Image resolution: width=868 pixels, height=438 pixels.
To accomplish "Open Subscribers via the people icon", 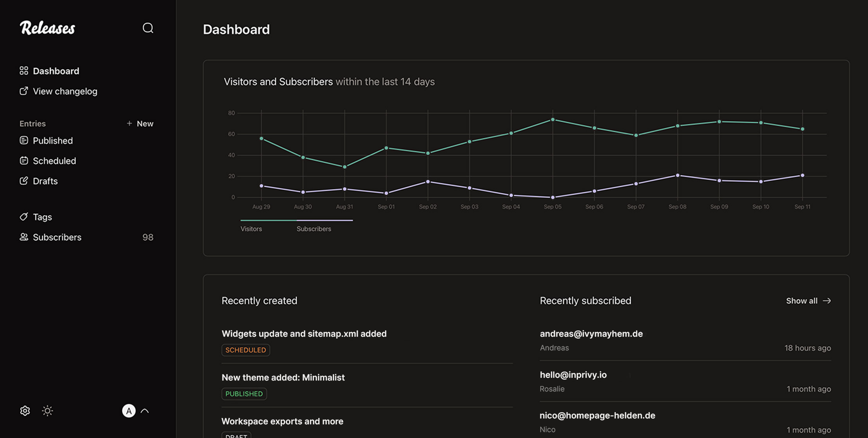I will 24,237.
